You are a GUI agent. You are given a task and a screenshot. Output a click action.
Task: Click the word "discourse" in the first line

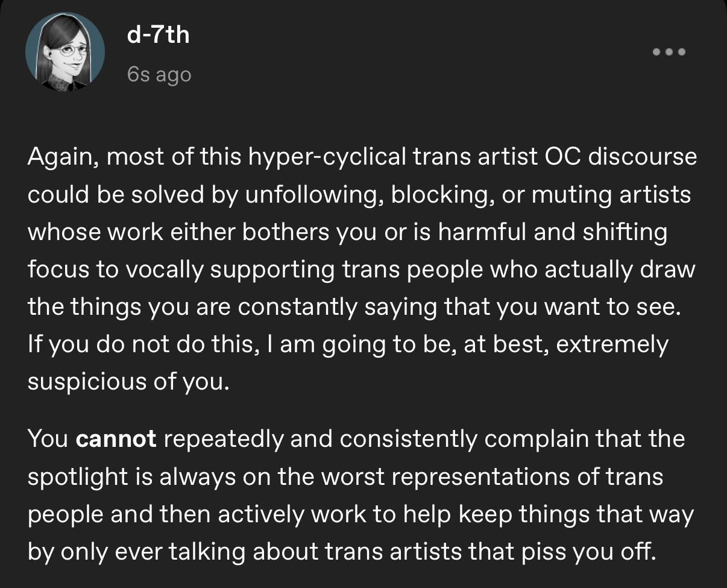click(642, 157)
